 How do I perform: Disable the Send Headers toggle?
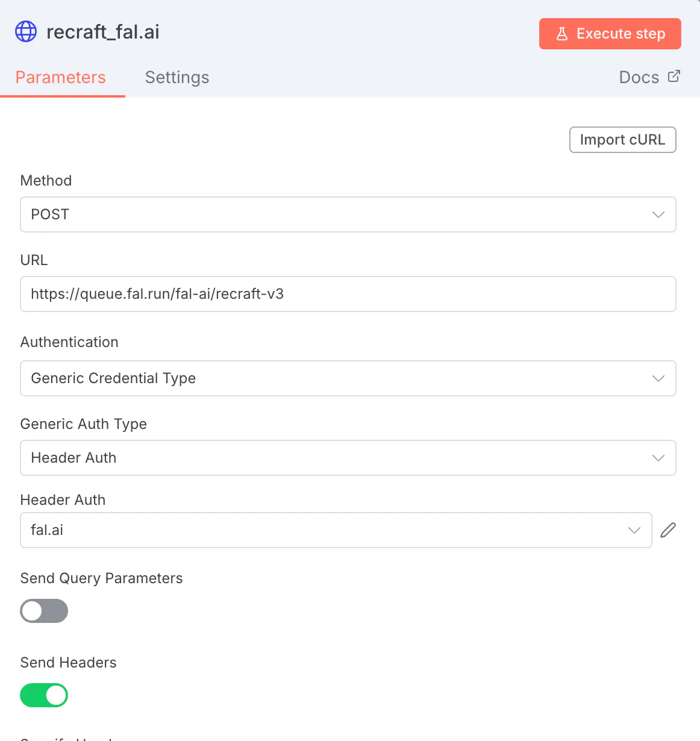(44, 695)
